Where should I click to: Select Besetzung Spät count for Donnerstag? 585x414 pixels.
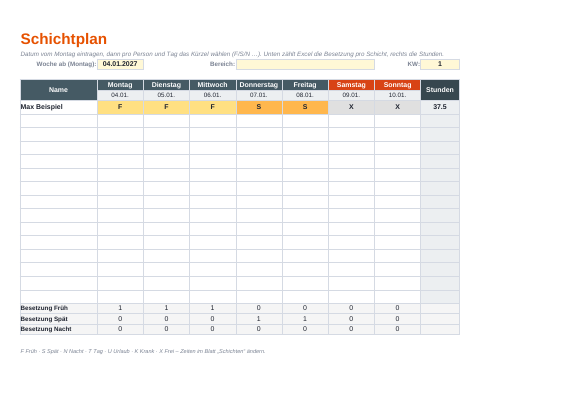click(259, 319)
